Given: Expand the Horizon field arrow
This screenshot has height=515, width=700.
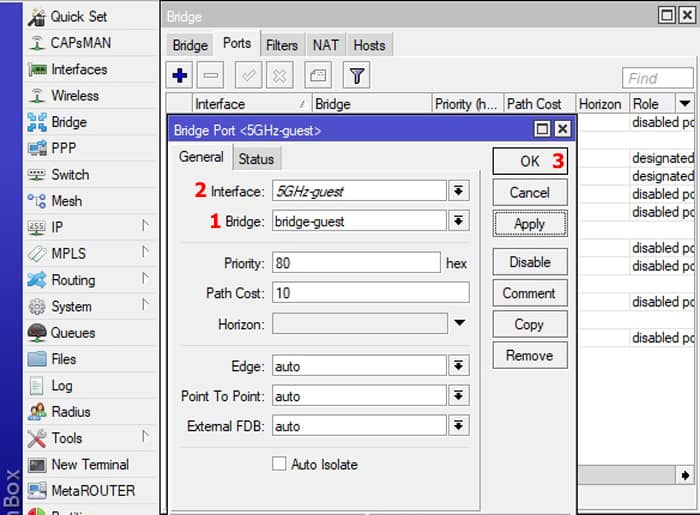Looking at the screenshot, I should coord(459,323).
